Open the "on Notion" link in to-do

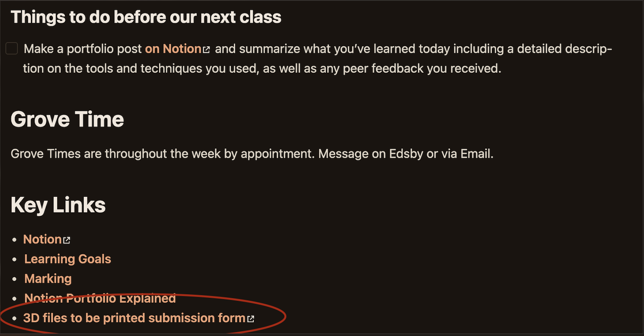pos(173,49)
